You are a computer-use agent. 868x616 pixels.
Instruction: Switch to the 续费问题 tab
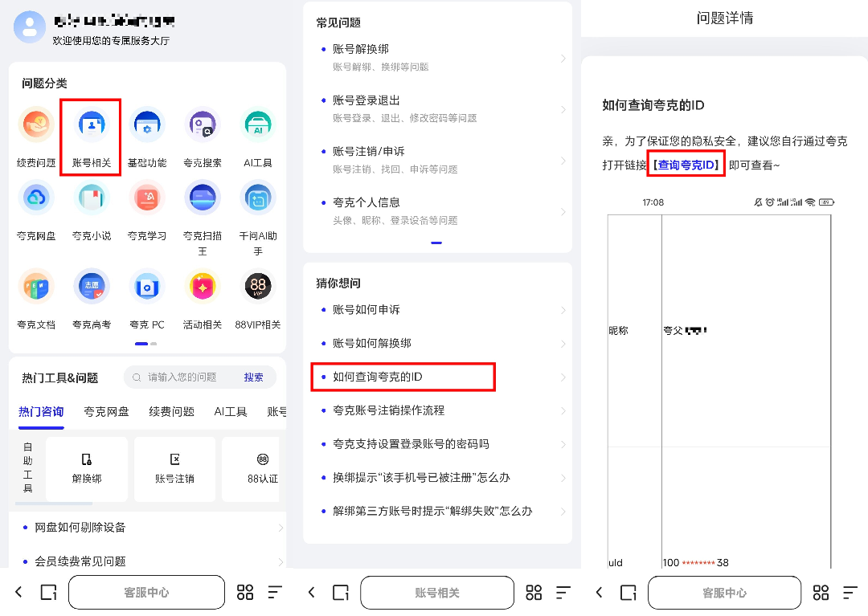(x=172, y=412)
